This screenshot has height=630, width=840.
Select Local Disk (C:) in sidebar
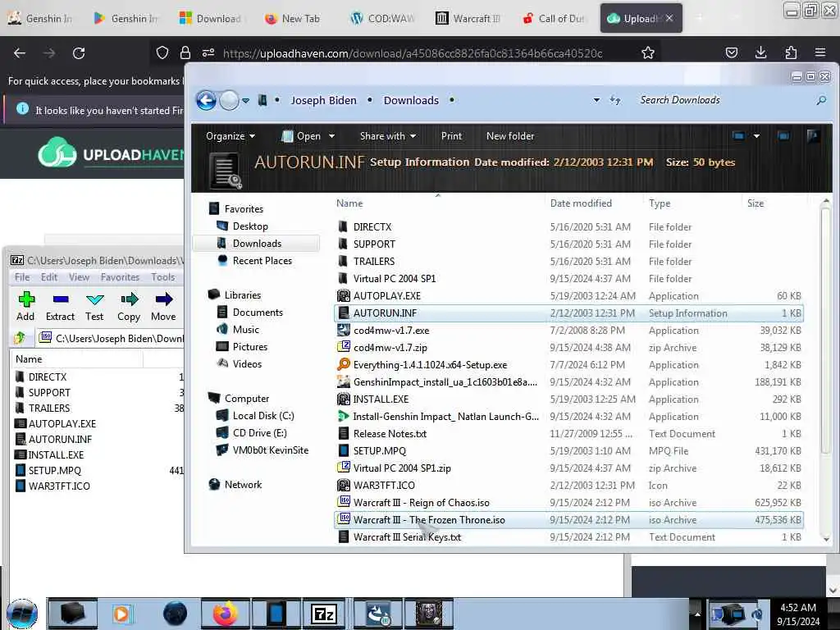point(263,415)
